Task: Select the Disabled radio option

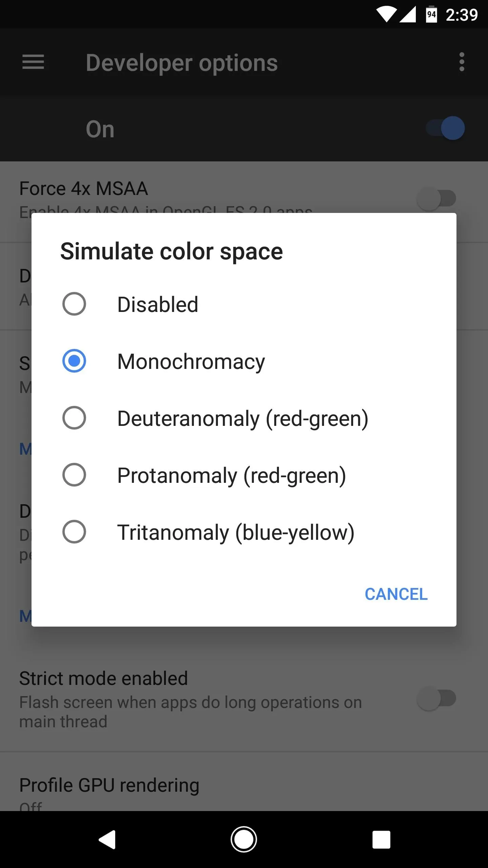Action: pyautogui.click(x=244, y=304)
